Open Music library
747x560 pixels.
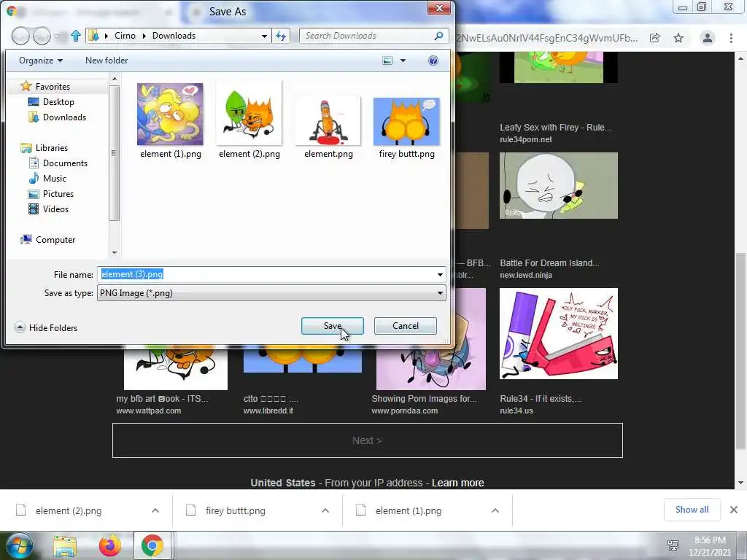[54, 179]
